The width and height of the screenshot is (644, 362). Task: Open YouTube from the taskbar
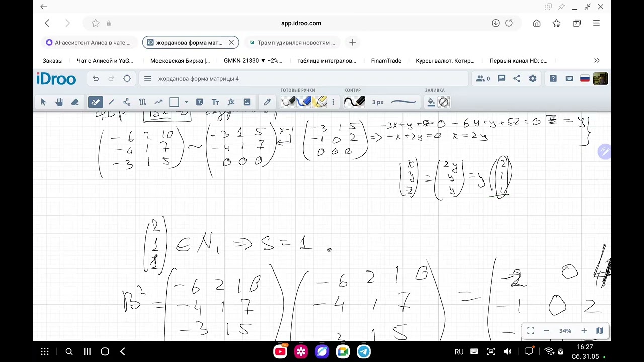[x=280, y=352]
